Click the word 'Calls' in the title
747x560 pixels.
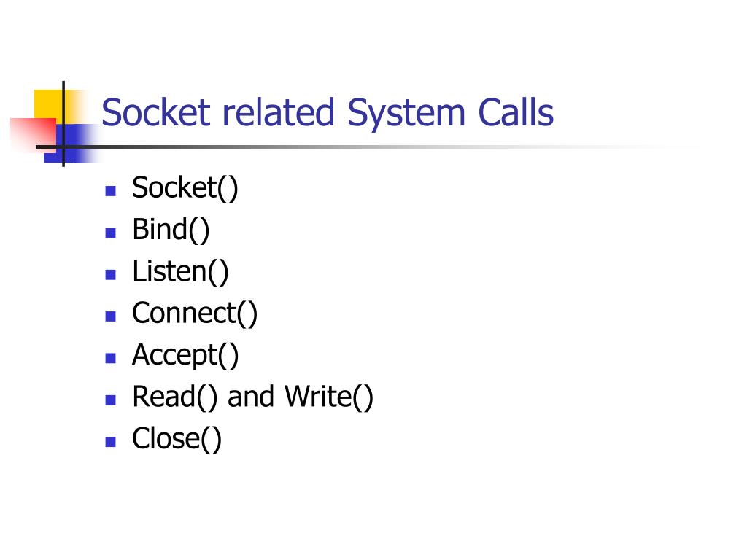click(516, 113)
